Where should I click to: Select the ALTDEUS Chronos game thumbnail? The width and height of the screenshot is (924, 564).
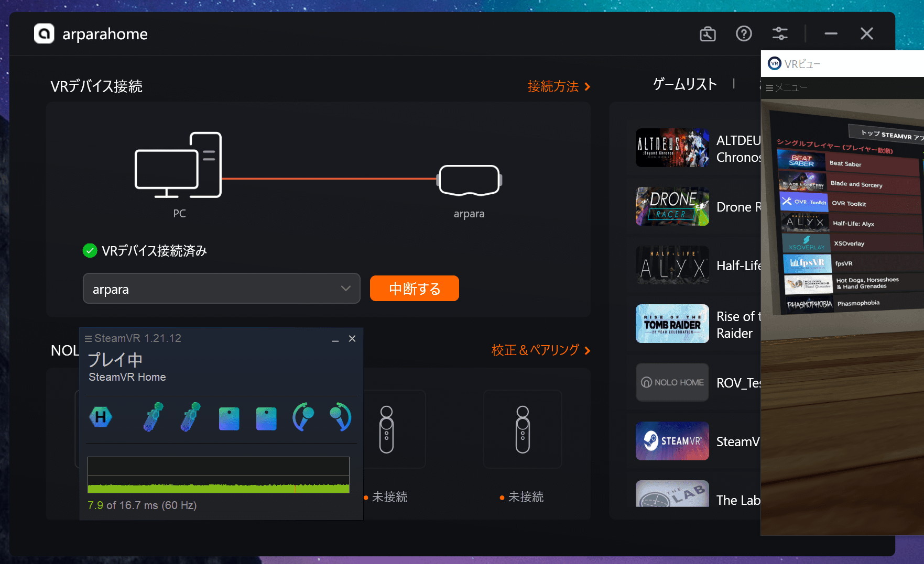pos(672,148)
